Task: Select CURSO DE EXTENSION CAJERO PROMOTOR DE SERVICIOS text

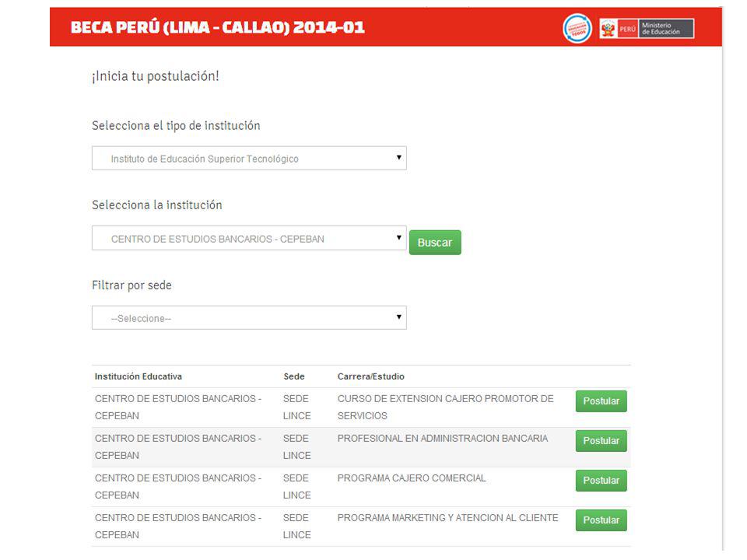Action: (x=445, y=407)
